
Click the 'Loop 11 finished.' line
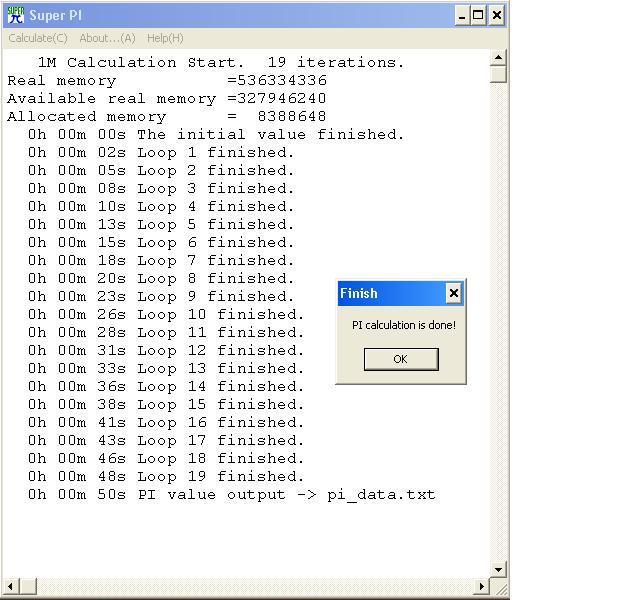tap(166, 332)
